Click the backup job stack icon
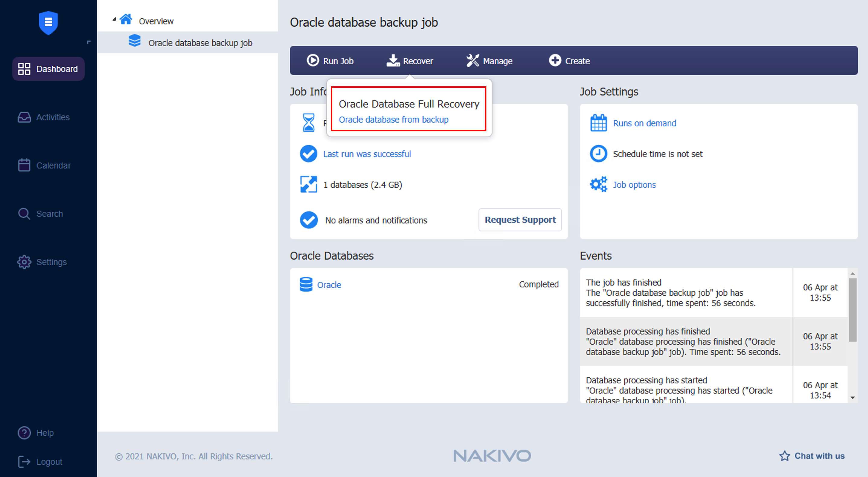The height and width of the screenshot is (477, 868). 134,41
